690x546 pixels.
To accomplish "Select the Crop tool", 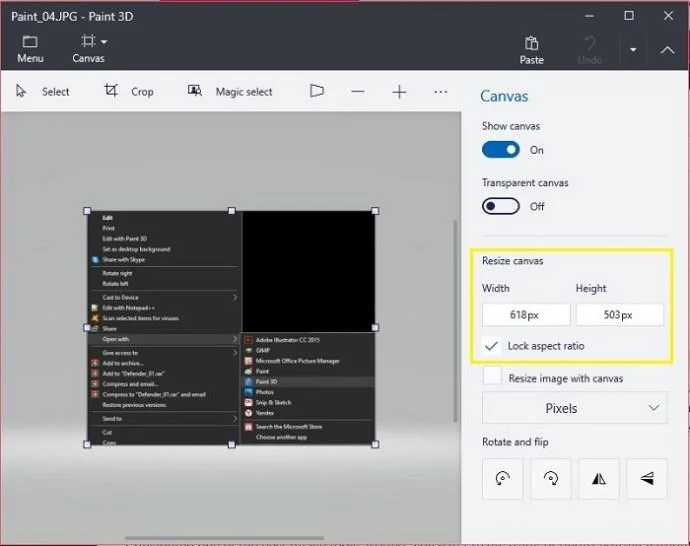I will pyautogui.click(x=129, y=91).
